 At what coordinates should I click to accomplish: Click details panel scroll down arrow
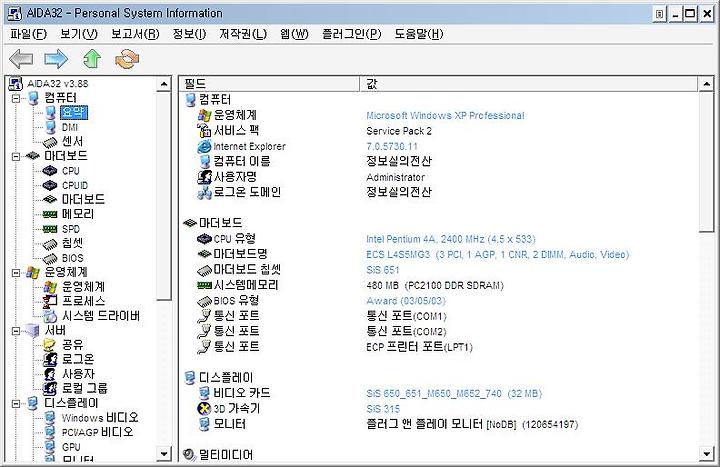pos(706,454)
